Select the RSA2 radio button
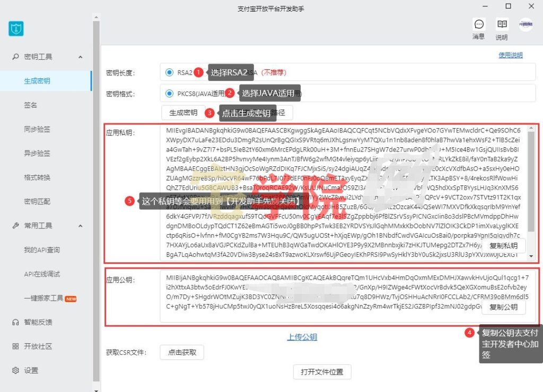This screenshot has width=543, height=392. point(169,73)
